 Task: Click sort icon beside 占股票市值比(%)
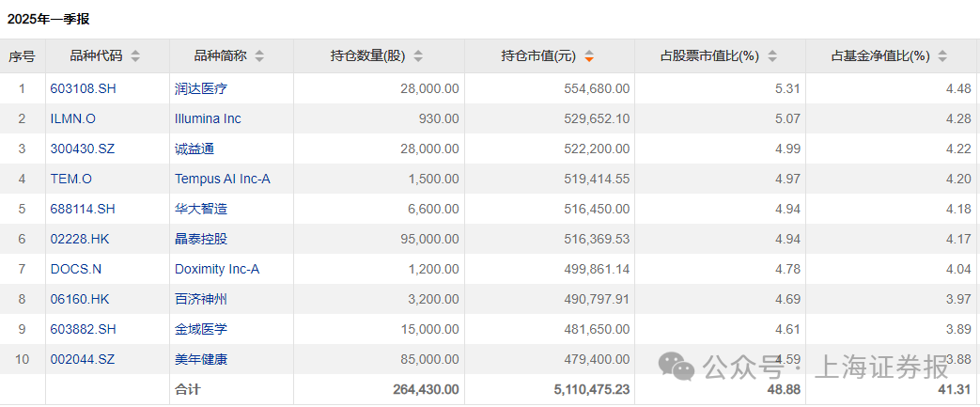772,56
